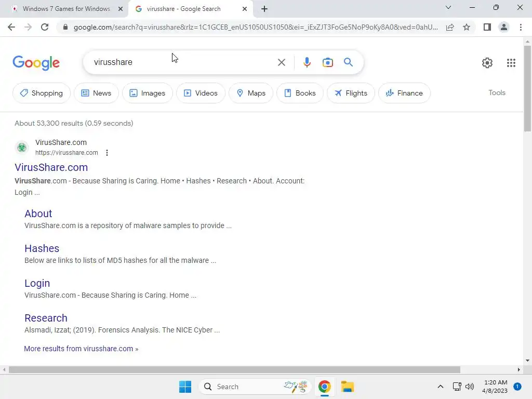Viewport: 532px width, 399px height.
Task: Open the search Tools options
Action: pyautogui.click(x=497, y=92)
